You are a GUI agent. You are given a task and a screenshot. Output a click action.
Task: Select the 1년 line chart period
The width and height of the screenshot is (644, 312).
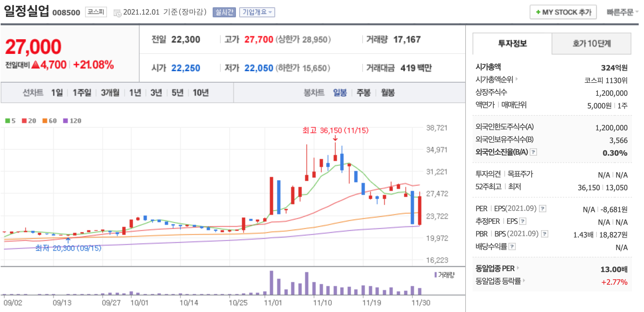135,93
